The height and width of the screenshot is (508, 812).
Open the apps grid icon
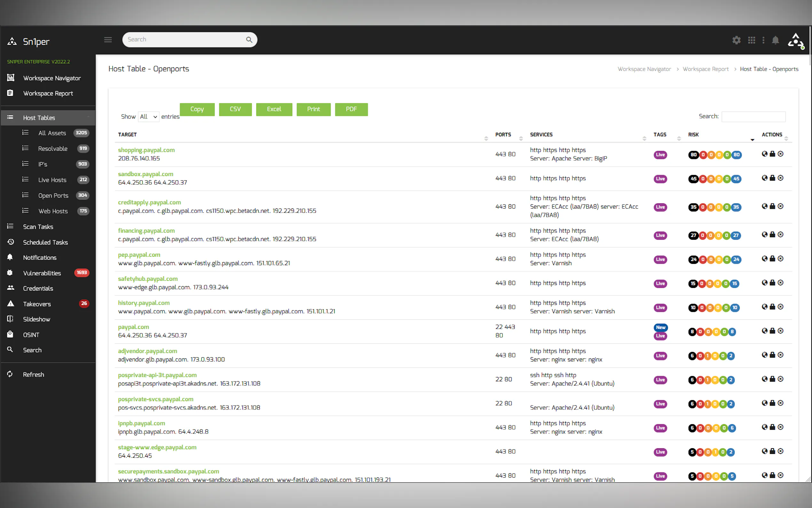tap(752, 40)
